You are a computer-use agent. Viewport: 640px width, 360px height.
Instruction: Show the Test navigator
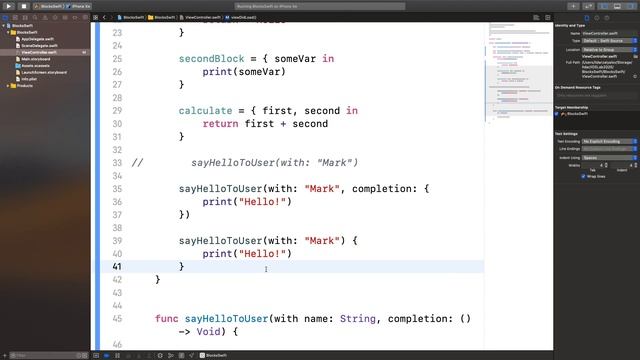coord(55,18)
